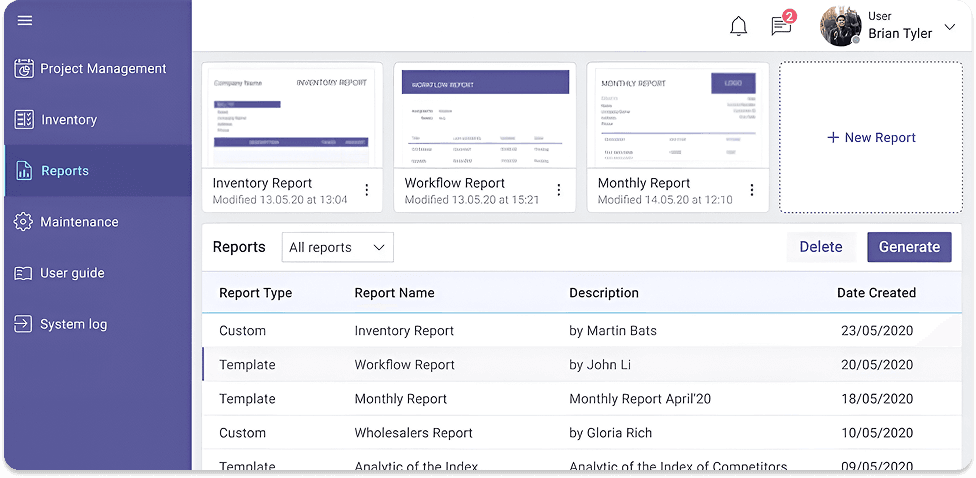Expand the Brian Tyler user menu
Image resolution: width=976 pixels, height=478 pixels.
tap(949, 27)
